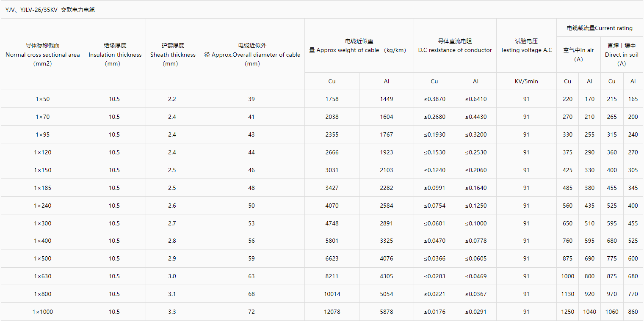Click Cu subheader under cable weight
This screenshot has width=644, height=321.
(x=332, y=81)
